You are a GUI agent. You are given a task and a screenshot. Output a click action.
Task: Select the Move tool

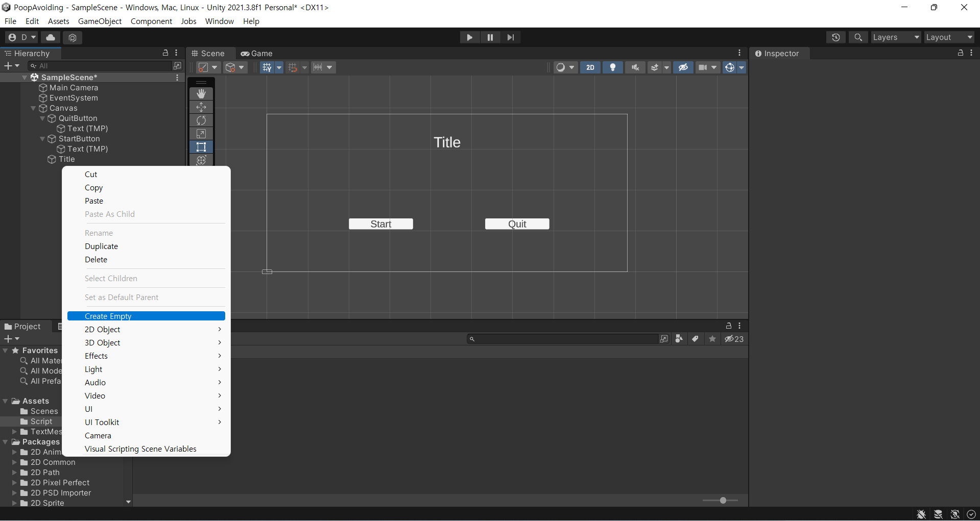201,107
